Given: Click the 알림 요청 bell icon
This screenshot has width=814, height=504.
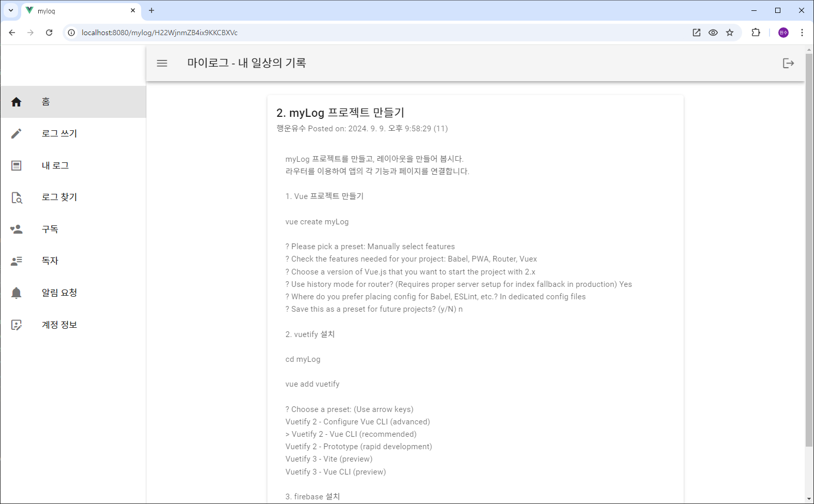Looking at the screenshot, I should click(17, 293).
